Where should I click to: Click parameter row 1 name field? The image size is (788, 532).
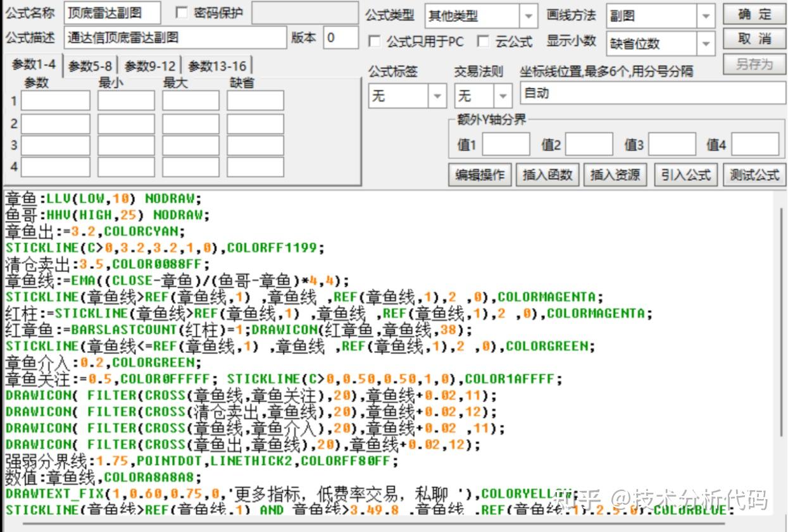(56, 101)
